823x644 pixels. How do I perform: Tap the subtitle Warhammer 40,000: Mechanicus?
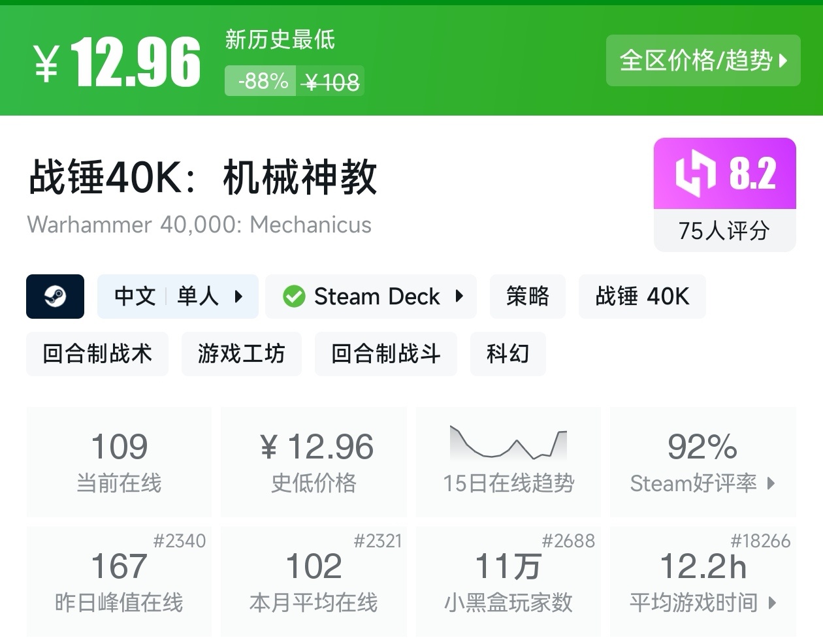[199, 225]
